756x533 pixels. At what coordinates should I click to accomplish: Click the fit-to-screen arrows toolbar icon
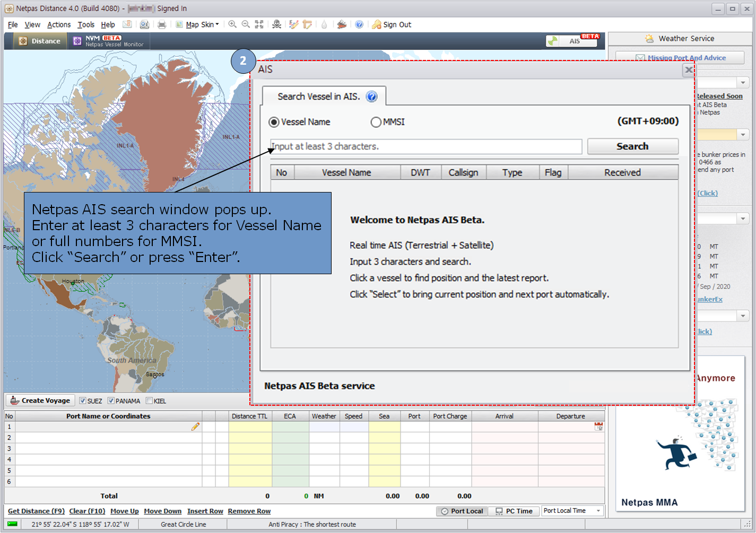click(x=259, y=24)
